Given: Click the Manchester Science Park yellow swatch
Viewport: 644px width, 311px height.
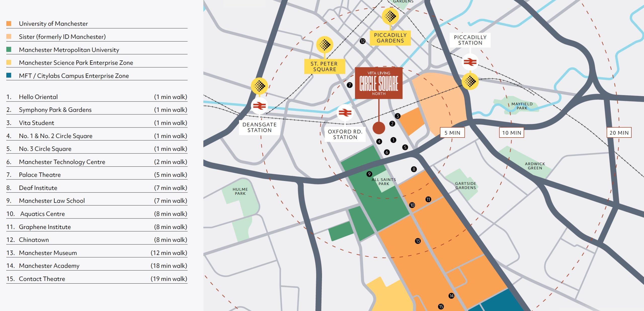Looking at the screenshot, I should (9, 62).
